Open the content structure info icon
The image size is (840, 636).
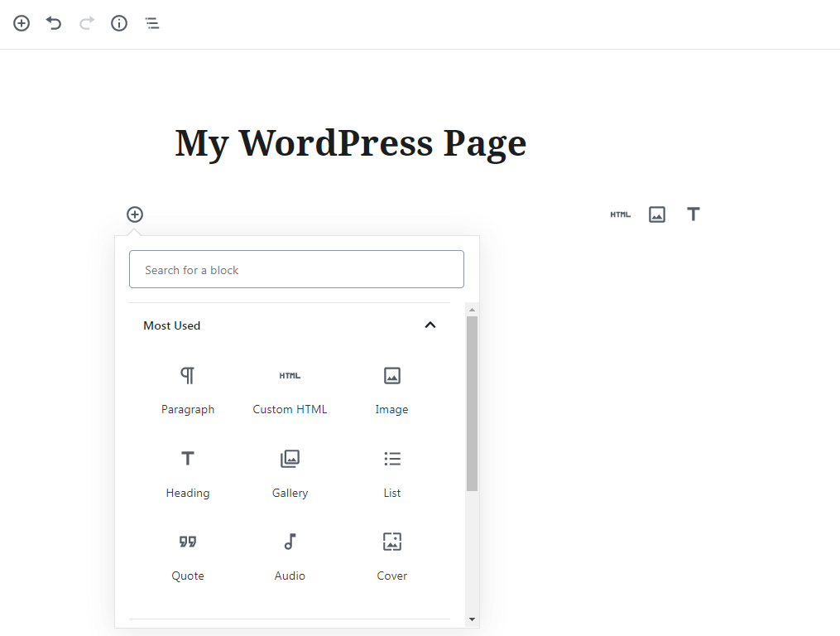119,23
